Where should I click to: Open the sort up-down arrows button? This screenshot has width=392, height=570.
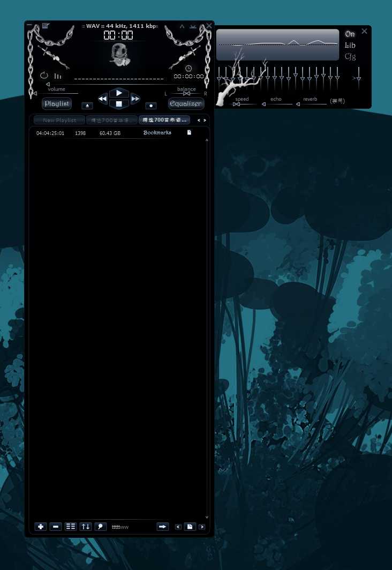click(85, 527)
